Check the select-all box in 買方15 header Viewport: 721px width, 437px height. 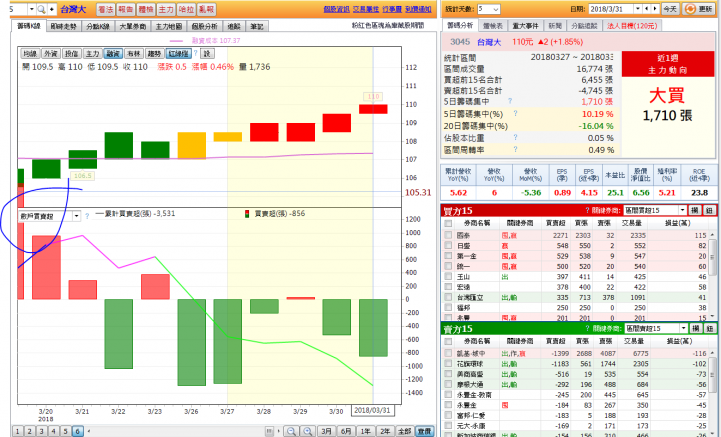[x=448, y=224]
